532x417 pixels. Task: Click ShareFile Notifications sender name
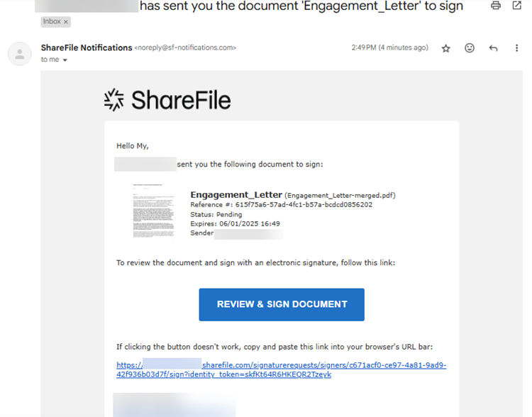87,48
